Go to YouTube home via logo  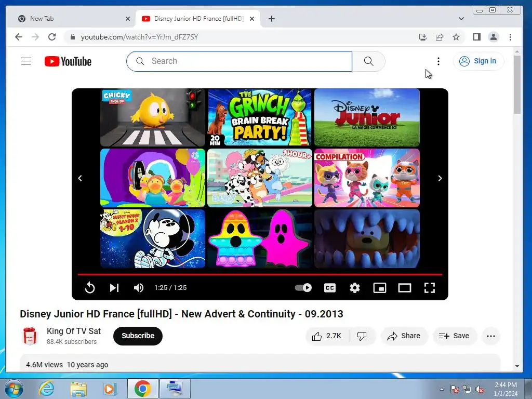coord(68,61)
